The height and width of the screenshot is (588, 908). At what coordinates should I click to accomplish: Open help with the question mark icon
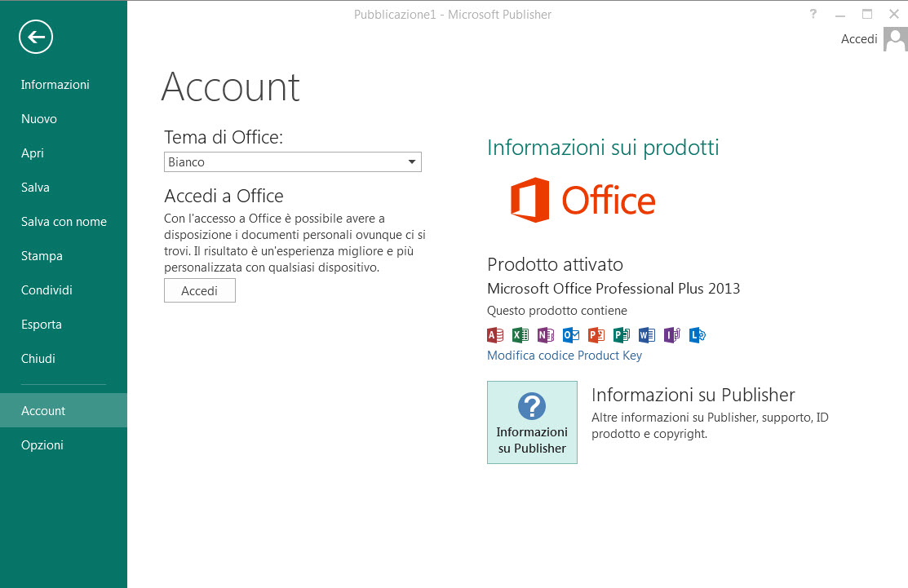click(x=813, y=14)
